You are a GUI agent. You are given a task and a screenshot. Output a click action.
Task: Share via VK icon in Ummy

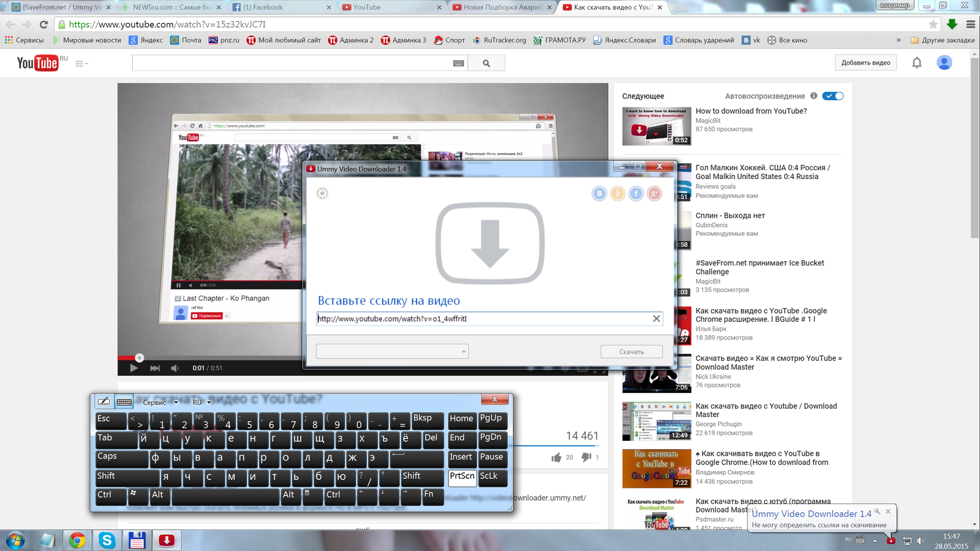(599, 193)
